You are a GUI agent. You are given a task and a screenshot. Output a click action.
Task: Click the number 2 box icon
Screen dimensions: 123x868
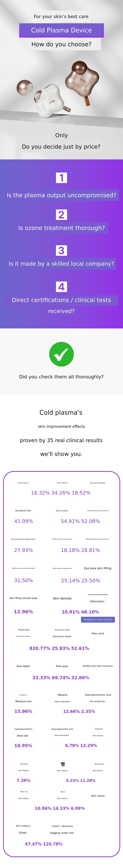coord(61,215)
